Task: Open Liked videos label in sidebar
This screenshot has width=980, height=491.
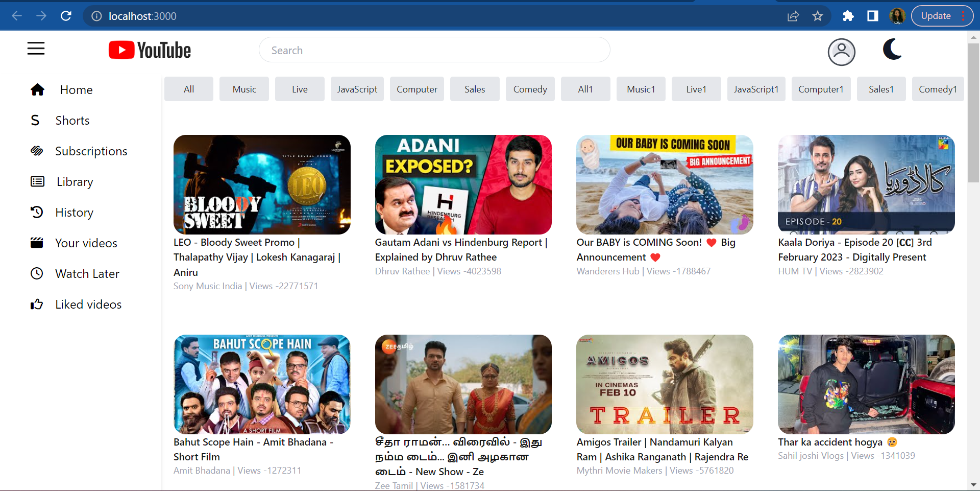Action: coord(88,305)
